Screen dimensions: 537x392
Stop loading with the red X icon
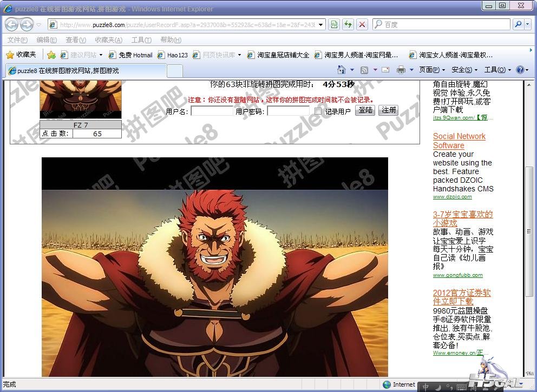coord(362,25)
